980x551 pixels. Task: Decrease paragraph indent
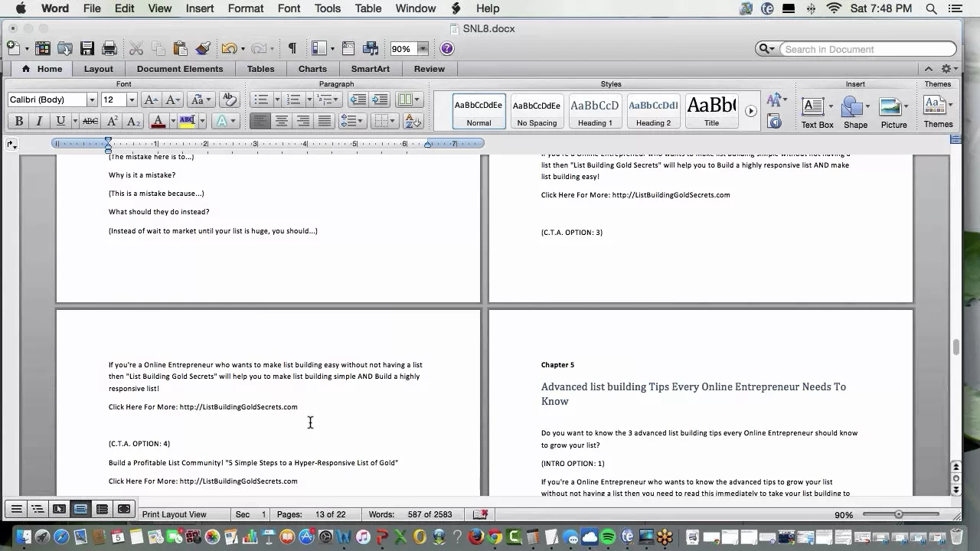(x=358, y=99)
